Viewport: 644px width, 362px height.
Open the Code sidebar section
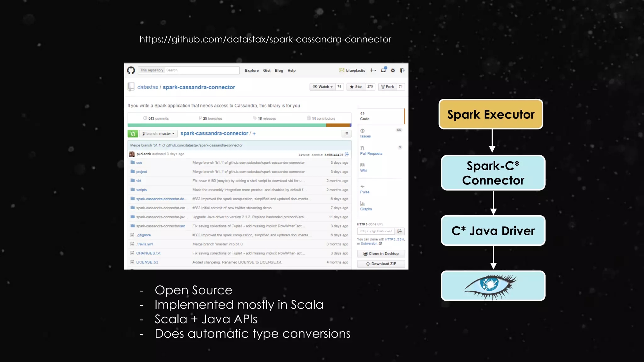point(364,116)
